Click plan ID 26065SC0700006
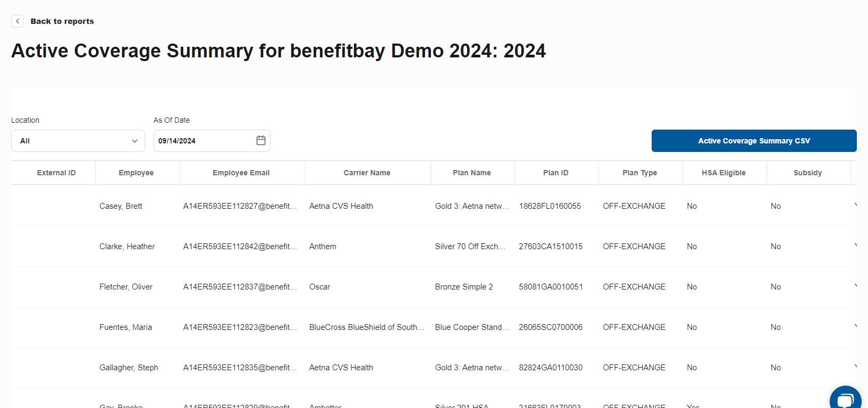The height and width of the screenshot is (408, 868). tap(551, 327)
